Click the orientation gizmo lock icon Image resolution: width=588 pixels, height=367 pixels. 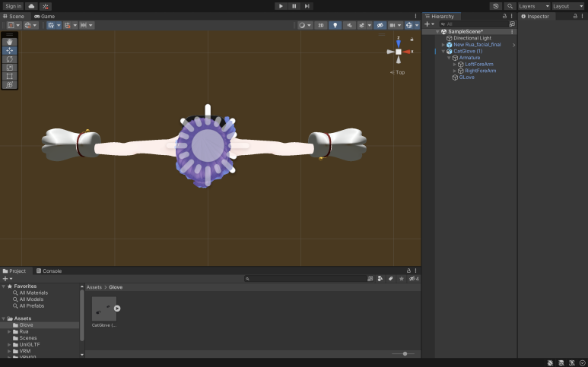(412, 39)
